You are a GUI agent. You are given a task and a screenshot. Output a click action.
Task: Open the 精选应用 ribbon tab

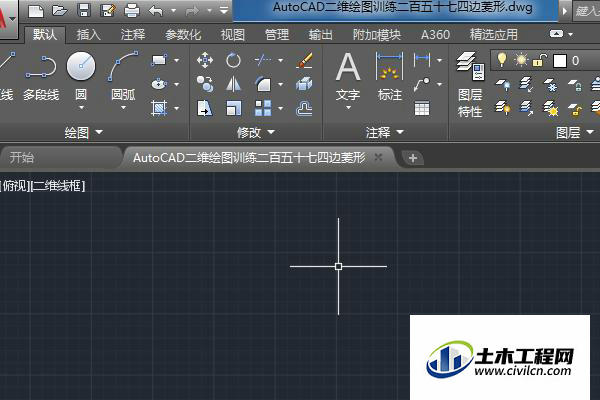pos(494,35)
